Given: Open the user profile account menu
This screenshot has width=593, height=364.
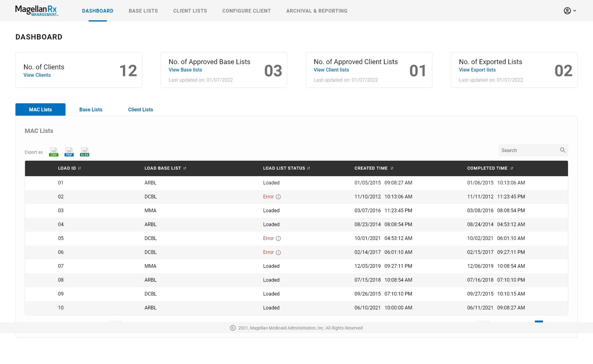Looking at the screenshot, I should click(x=569, y=11).
